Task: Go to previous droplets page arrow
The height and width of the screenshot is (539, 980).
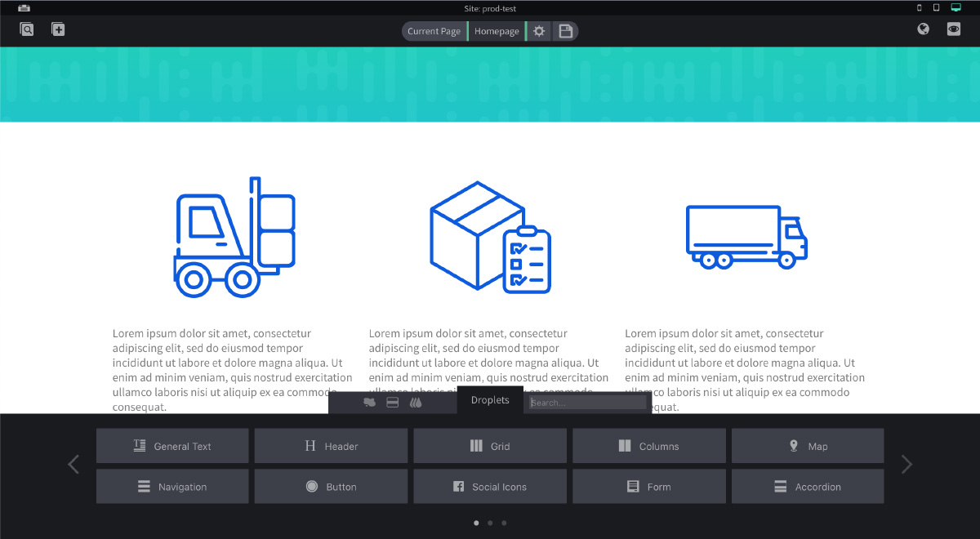Action: click(73, 465)
